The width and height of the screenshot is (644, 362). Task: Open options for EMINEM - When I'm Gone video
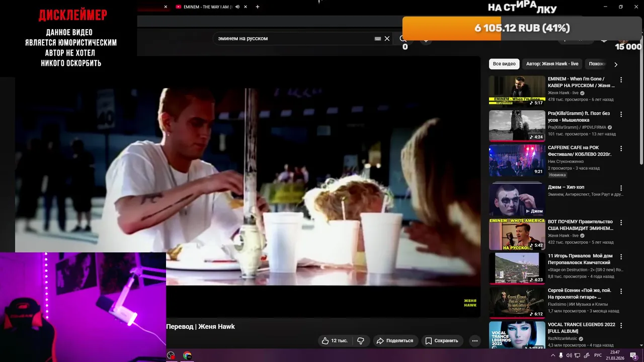(621, 79)
